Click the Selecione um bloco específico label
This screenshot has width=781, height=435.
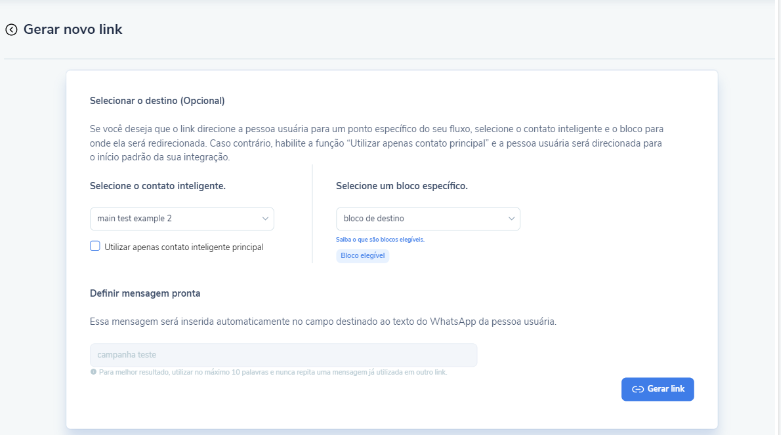click(x=401, y=186)
